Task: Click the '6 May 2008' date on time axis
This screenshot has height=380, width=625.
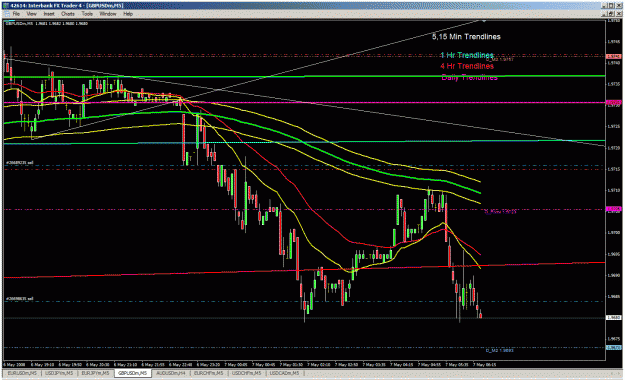Action: point(14,364)
